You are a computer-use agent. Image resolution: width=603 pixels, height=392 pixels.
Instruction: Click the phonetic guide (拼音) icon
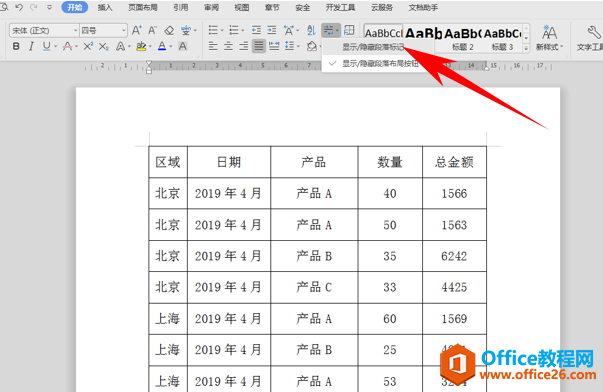(x=186, y=30)
